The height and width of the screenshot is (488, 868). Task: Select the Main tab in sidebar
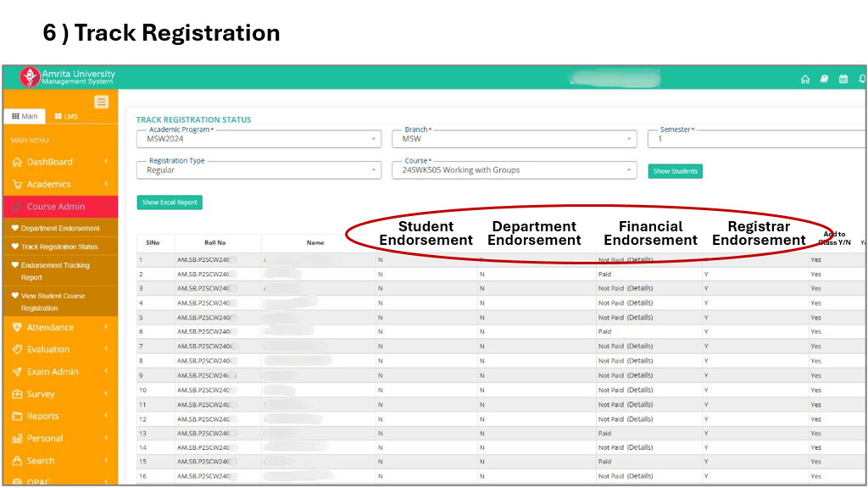(x=24, y=116)
